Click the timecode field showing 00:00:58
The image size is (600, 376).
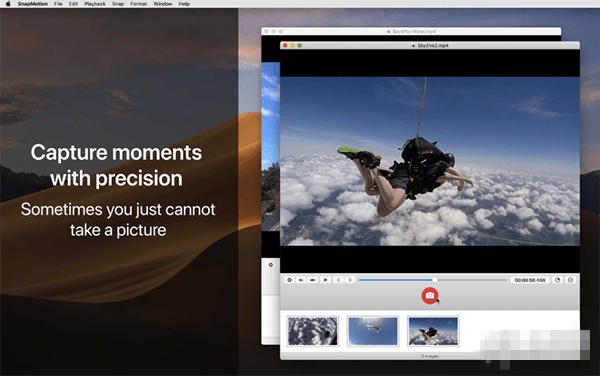(530, 280)
